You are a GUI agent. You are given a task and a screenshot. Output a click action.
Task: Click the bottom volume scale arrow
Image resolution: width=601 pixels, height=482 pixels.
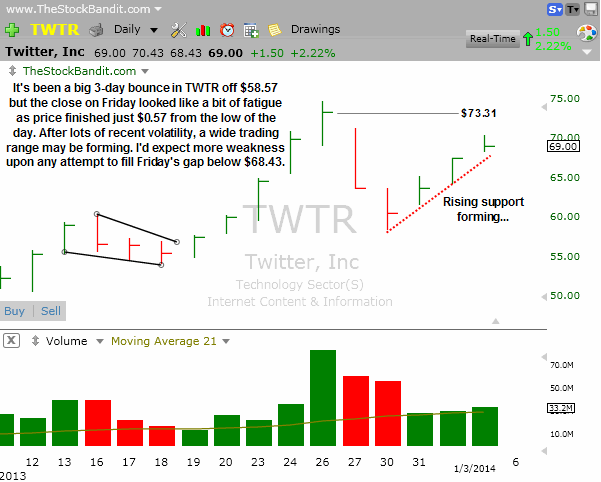pos(544,451)
